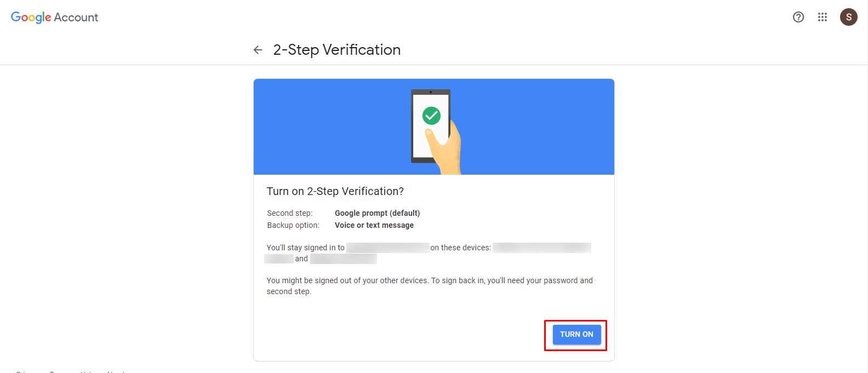
Task: Select the Voice or text message text
Action: tap(374, 225)
